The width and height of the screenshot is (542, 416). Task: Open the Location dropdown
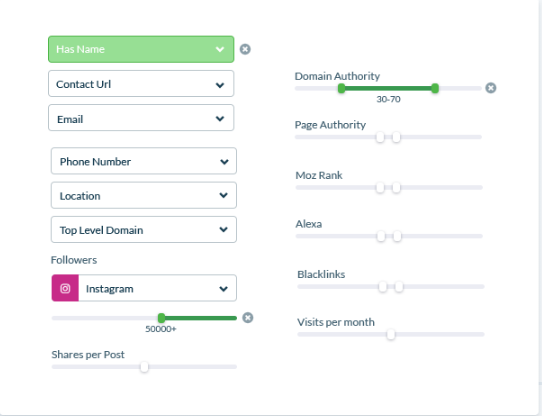[144, 195]
